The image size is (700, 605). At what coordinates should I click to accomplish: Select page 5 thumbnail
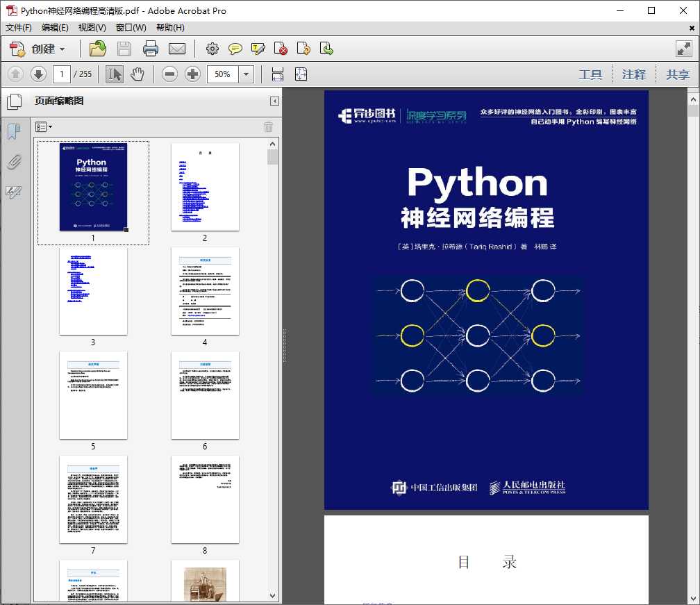93,395
